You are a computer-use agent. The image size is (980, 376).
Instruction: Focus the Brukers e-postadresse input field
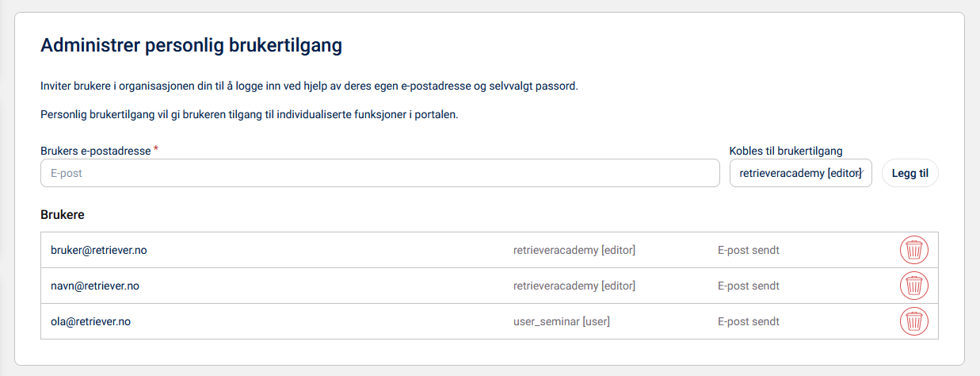click(x=379, y=173)
